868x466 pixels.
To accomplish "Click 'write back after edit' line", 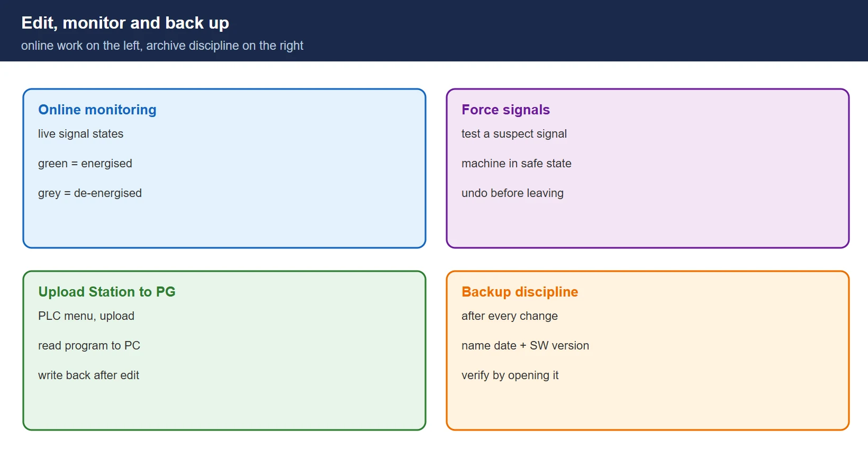I will 88,375.
